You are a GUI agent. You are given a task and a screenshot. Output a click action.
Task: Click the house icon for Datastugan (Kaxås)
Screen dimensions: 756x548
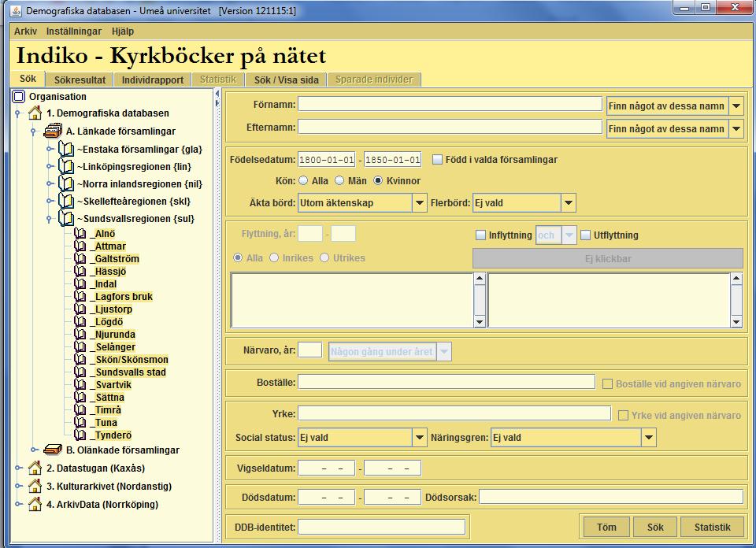(x=35, y=468)
